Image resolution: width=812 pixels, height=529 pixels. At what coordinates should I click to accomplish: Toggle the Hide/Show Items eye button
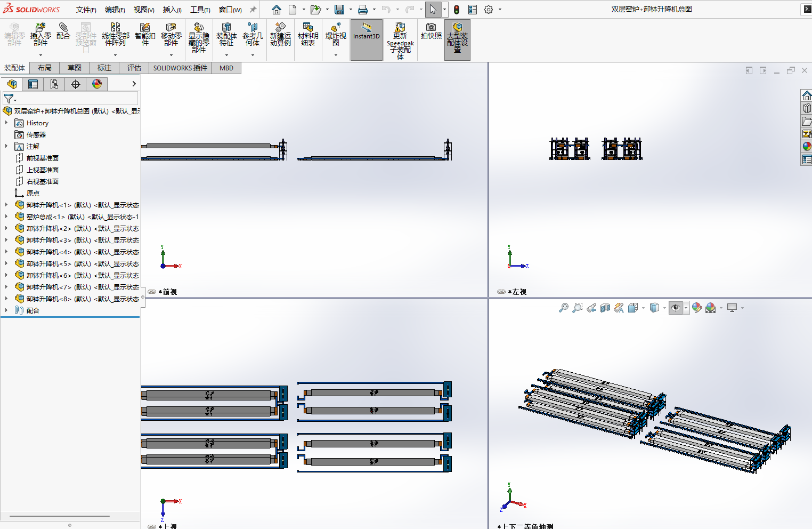676,308
